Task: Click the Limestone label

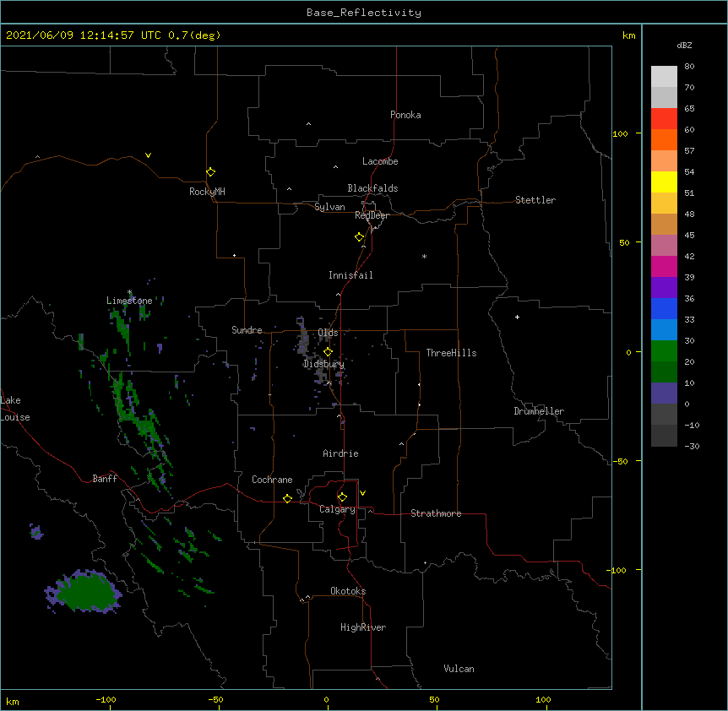Action: coord(129,301)
